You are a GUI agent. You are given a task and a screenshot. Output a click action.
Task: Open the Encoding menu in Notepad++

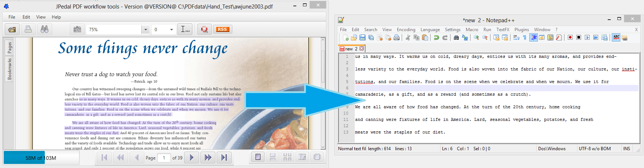(x=406, y=30)
